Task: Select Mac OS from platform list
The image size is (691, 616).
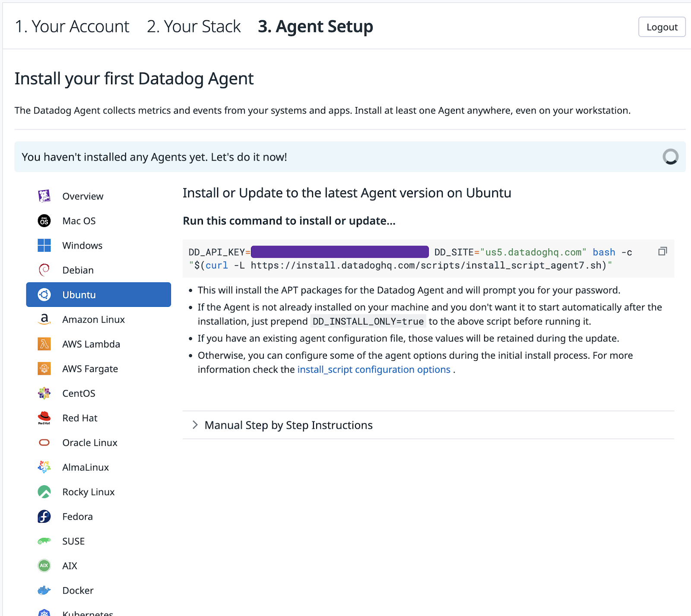Action: [x=98, y=221]
